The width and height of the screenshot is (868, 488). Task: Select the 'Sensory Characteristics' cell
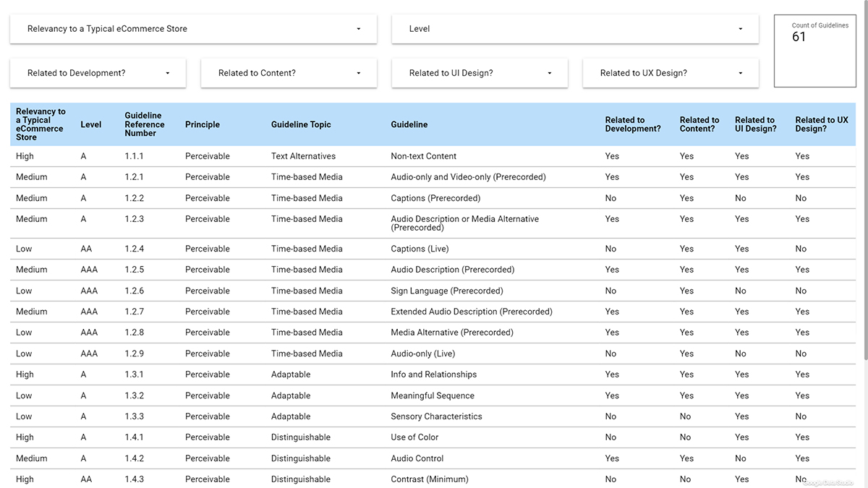(x=436, y=416)
